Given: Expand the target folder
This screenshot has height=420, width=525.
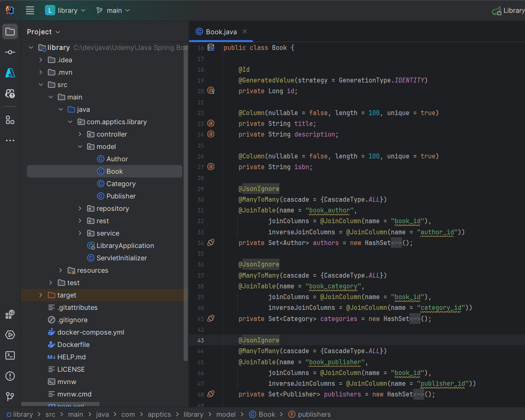Looking at the screenshot, I should [x=40, y=295].
